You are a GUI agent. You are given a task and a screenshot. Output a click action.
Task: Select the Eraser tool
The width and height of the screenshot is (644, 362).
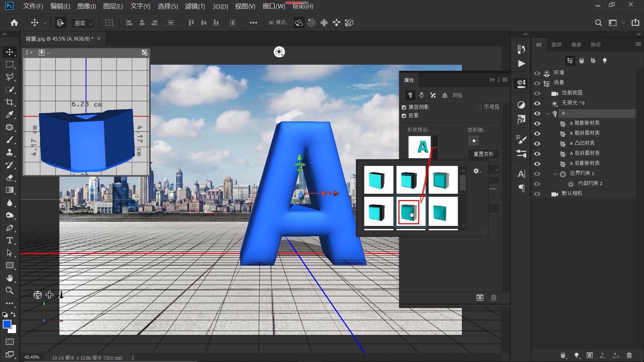coord(10,178)
